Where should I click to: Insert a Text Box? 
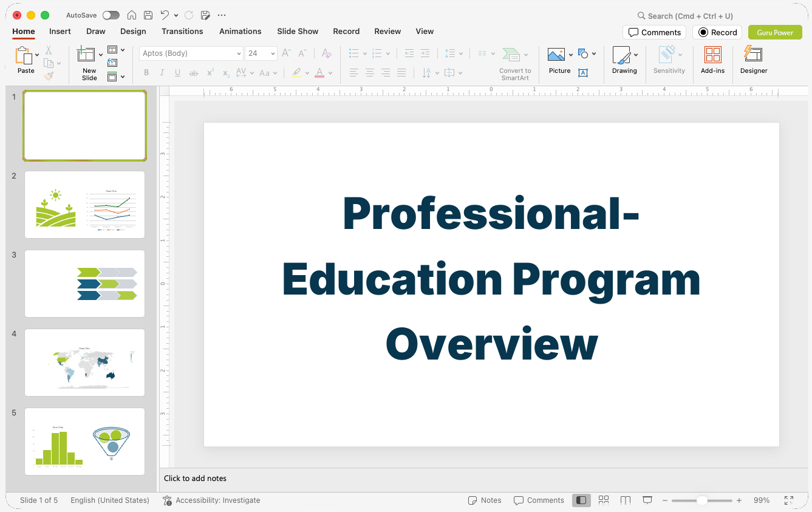[583, 73]
